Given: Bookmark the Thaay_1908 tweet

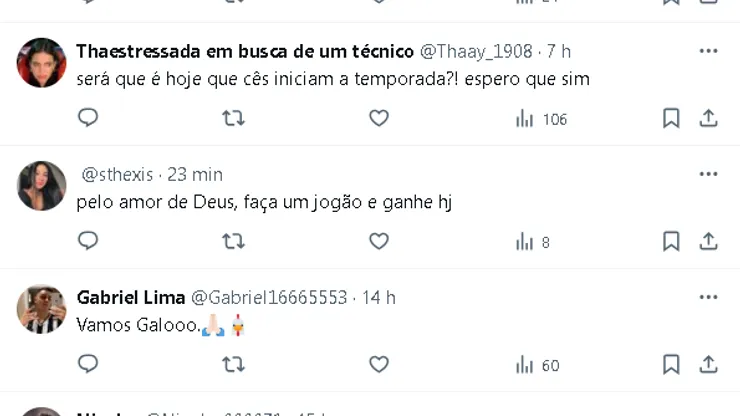Looking at the screenshot, I should coord(671,118).
